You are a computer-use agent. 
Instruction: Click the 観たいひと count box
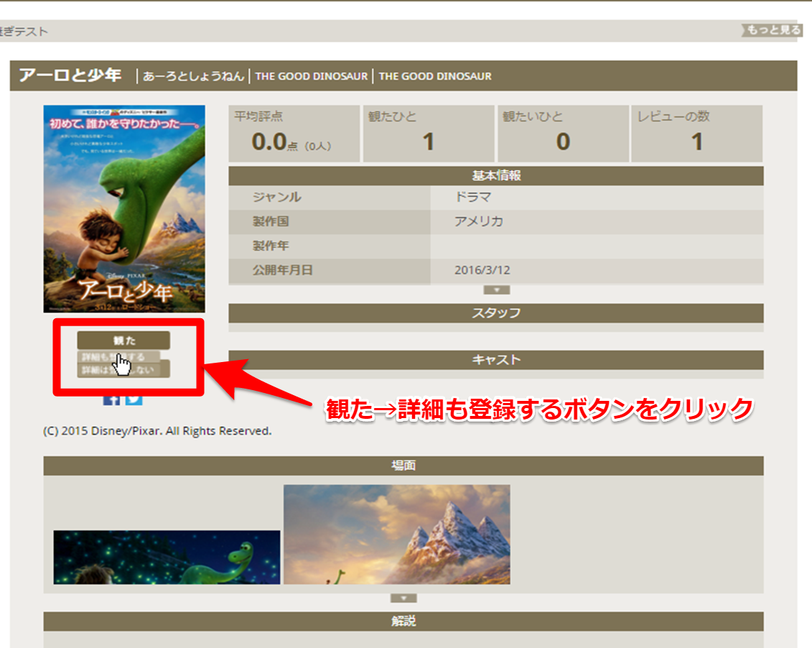pyautogui.click(x=562, y=134)
